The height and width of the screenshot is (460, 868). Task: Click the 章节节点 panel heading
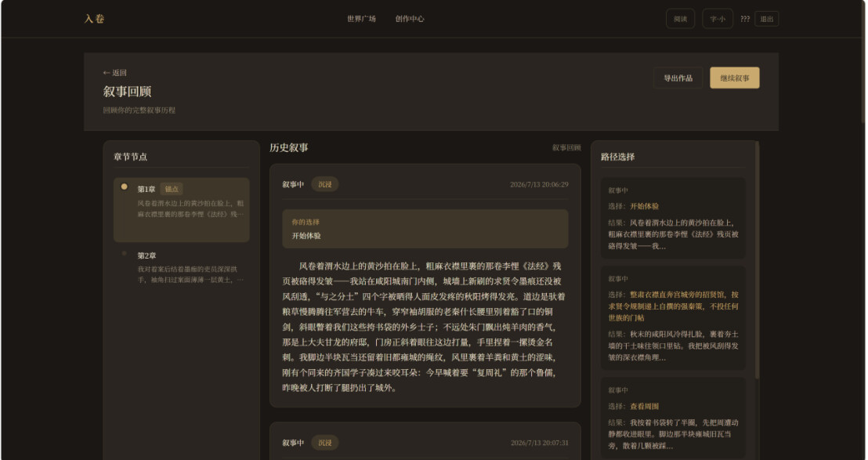(x=131, y=157)
